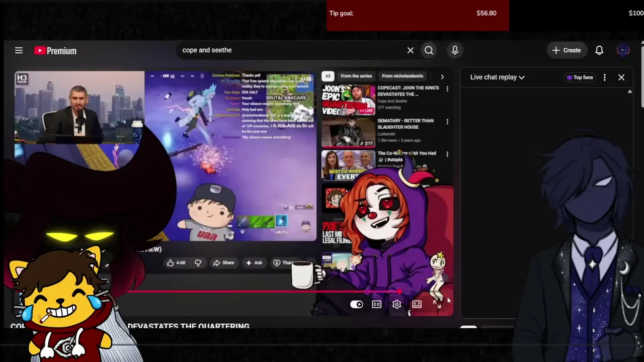The height and width of the screenshot is (362, 644).
Task: Open SEMATARY - BETTER THAN SLAUGHTER HOUSE title
Action: point(406,124)
